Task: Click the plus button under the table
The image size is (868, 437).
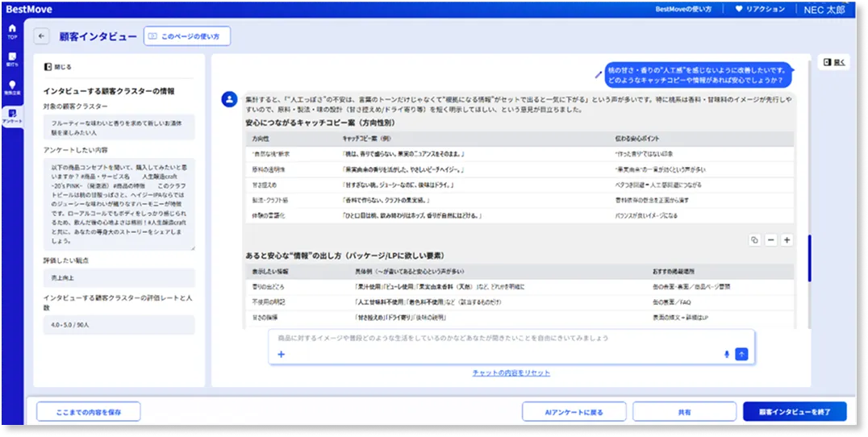Action: (787, 240)
